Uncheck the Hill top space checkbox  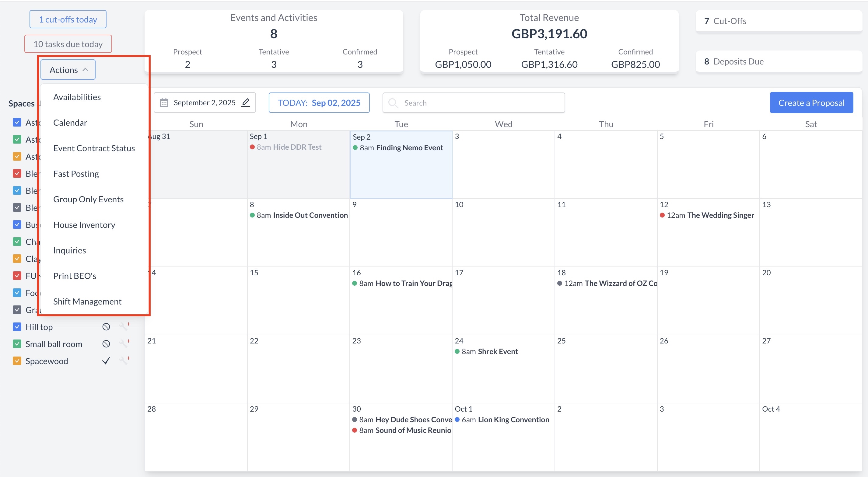coord(17,327)
